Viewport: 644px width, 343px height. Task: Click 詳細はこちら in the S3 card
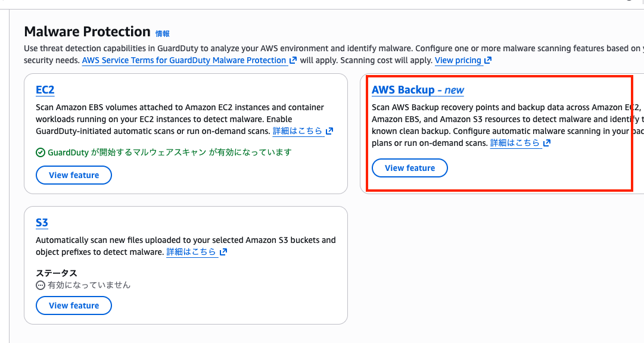pos(191,252)
